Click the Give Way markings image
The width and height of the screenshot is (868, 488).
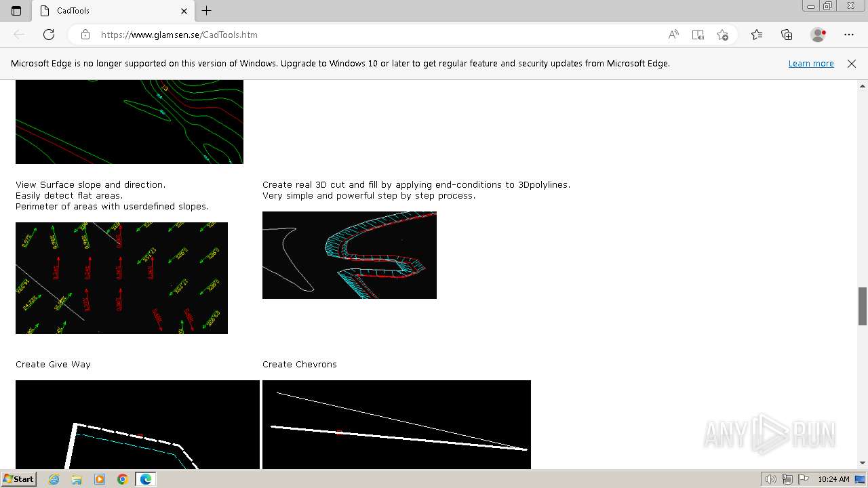138,424
